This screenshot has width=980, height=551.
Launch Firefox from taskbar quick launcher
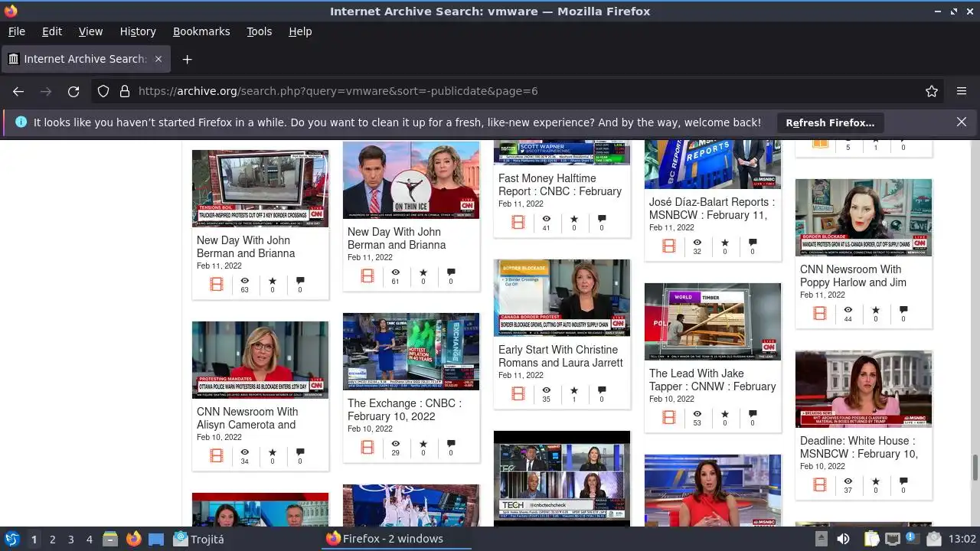[133, 539]
